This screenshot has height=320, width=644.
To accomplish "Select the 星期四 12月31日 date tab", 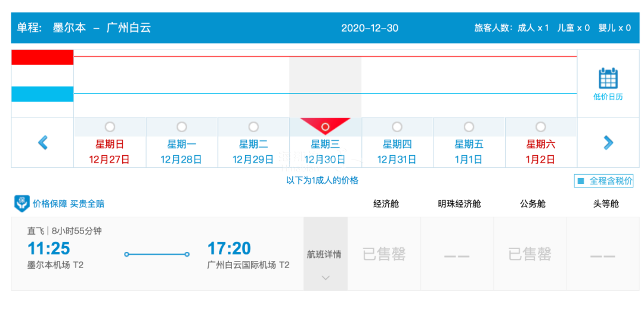I will 397,152.
